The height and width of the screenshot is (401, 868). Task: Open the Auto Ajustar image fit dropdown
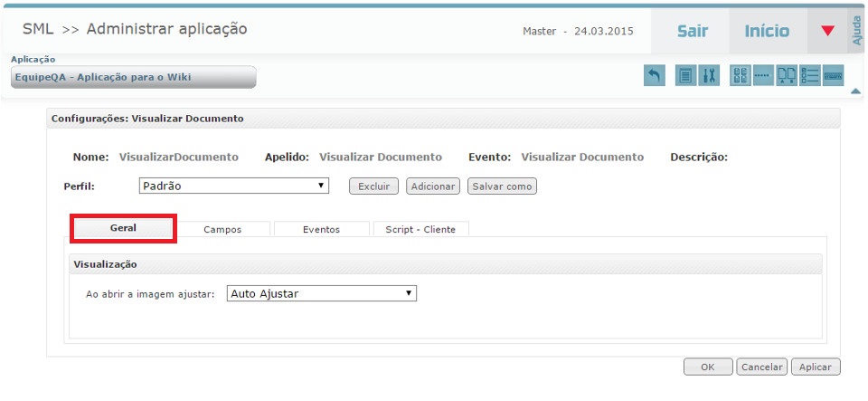(x=321, y=293)
